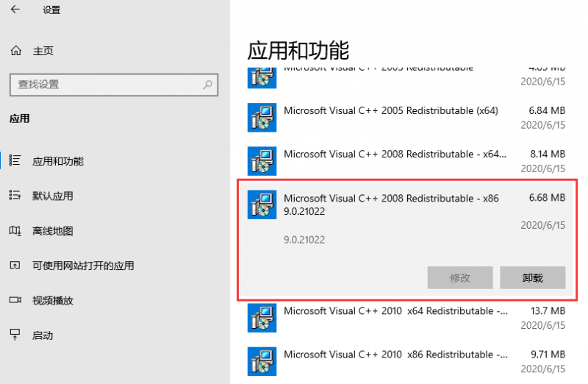The height and width of the screenshot is (384, 588).
Task: Click icon of Visual C++ 2005 Redistributable (x64)
Action: coord(262,118)
